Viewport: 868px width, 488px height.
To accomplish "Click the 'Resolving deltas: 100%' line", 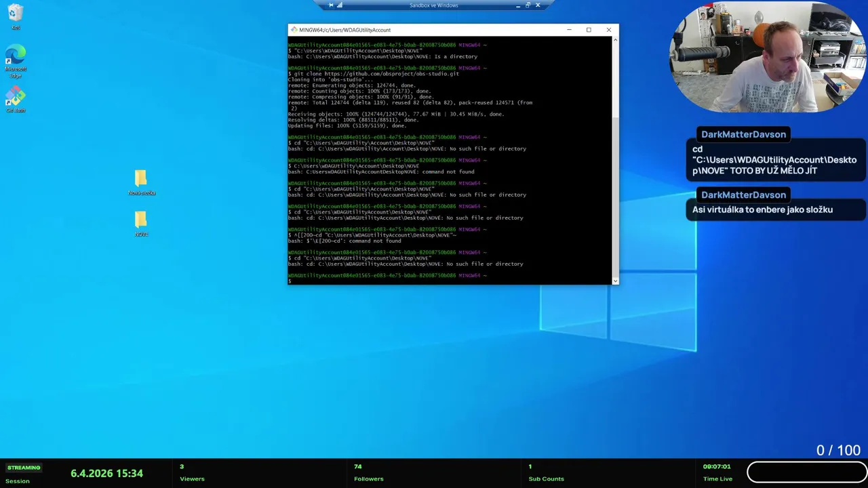I will [x=353, y=120].
